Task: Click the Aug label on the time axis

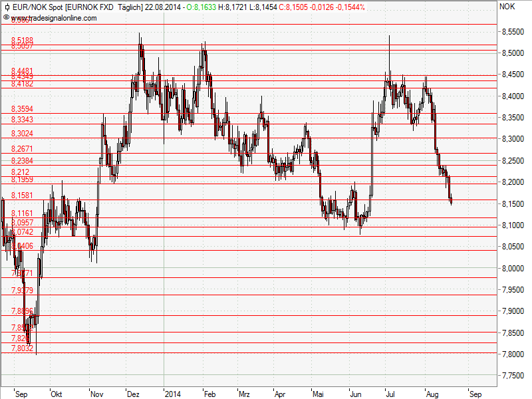Action: [x=432, y=394]
